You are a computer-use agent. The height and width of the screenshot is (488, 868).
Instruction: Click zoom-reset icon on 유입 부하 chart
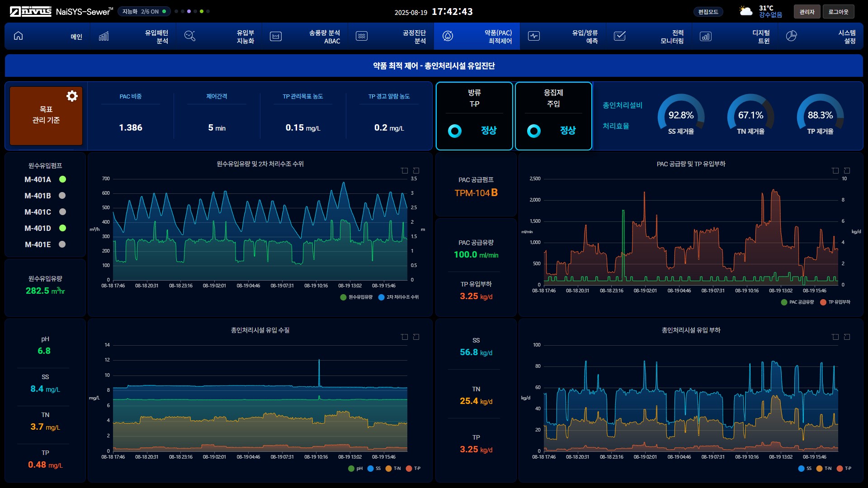click(x=847, y=337)
